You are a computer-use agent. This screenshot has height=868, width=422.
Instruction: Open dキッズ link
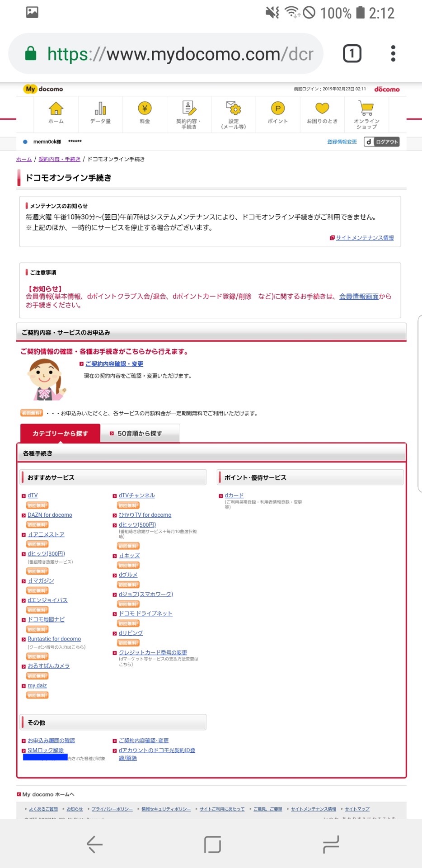pos(129,556)
